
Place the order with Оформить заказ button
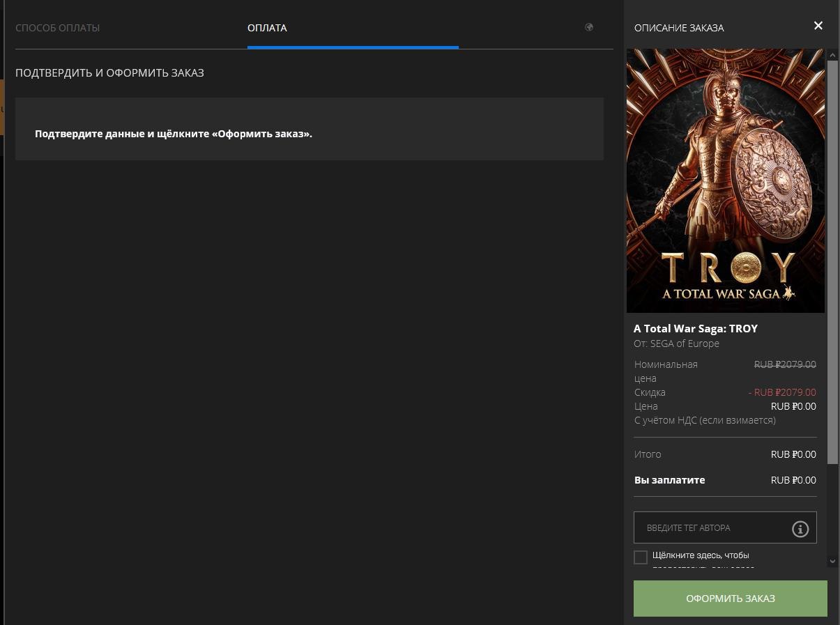pyautogui.click(x=731, y=599)
